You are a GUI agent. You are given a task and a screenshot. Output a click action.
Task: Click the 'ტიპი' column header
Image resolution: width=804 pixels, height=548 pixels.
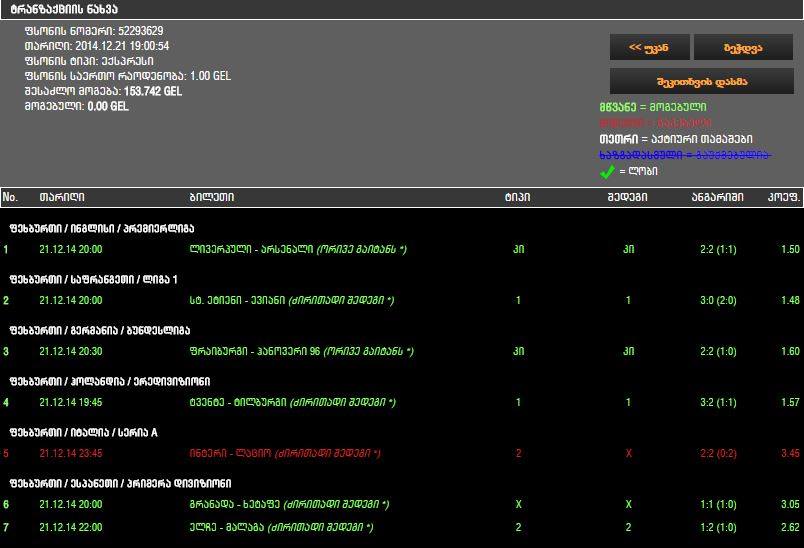click(x=517, y=197)
